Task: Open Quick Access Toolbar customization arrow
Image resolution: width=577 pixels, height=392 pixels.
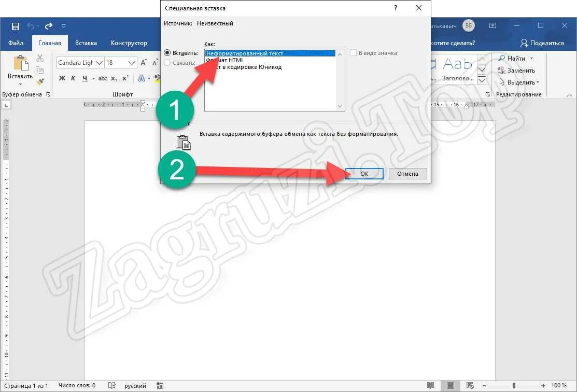Action: point(63,26)
